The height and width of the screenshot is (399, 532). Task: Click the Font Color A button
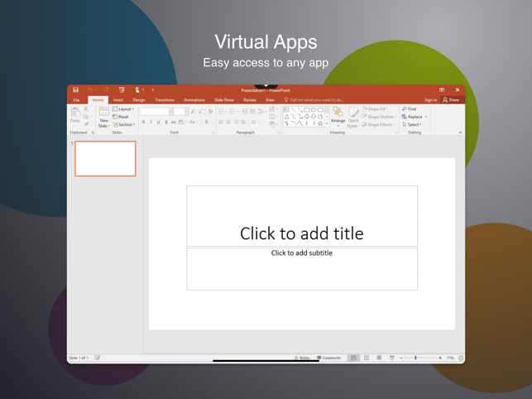(206, 122)
